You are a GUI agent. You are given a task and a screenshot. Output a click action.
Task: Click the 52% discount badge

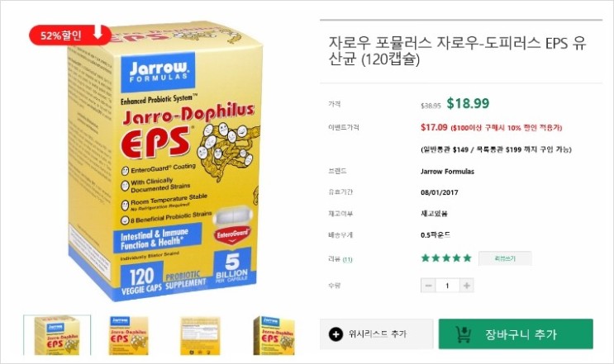click(x=68, y=35)
